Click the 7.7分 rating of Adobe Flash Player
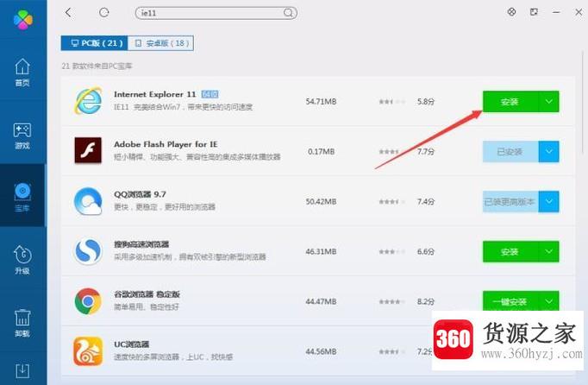This screenshot has width=588, height=385. [x=426, y=152]
